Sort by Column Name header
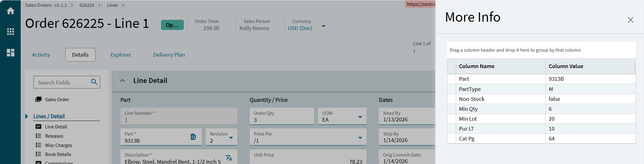Image resolution: width=644 pixels, height=164 pixels. point(477,66)
